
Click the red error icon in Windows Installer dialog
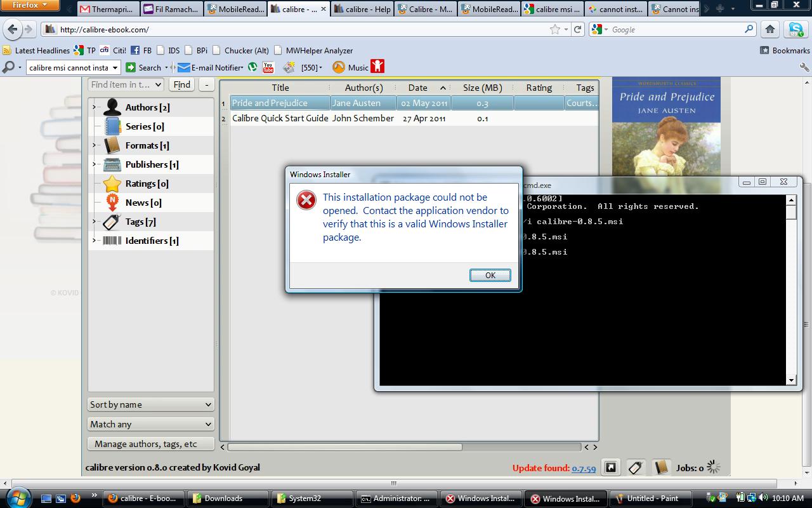tap(306, 201)
